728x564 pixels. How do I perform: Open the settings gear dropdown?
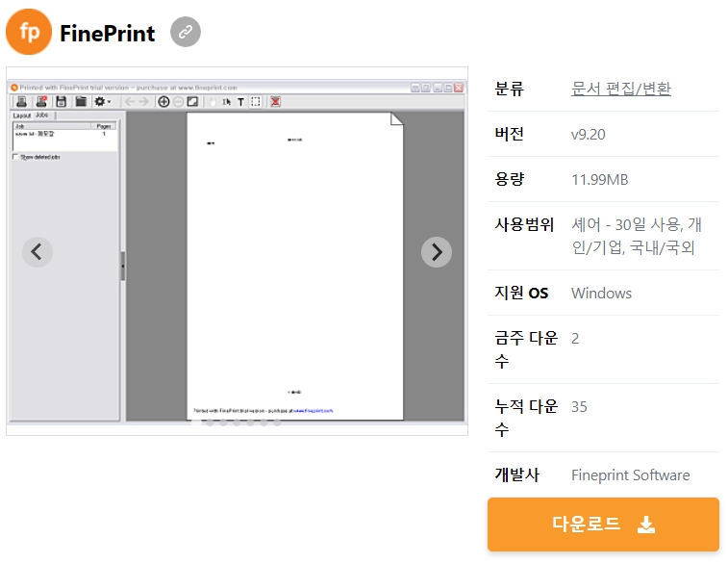tap(102, 101)
